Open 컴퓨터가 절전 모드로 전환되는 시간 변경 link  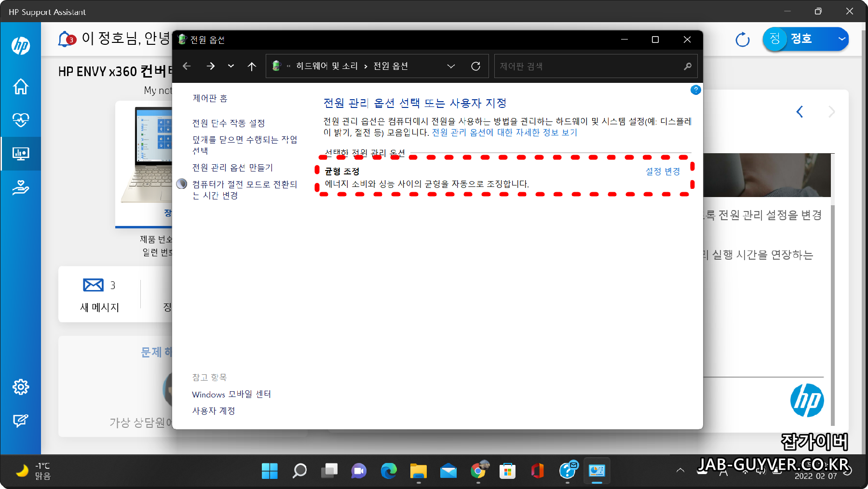pos(244,190)
